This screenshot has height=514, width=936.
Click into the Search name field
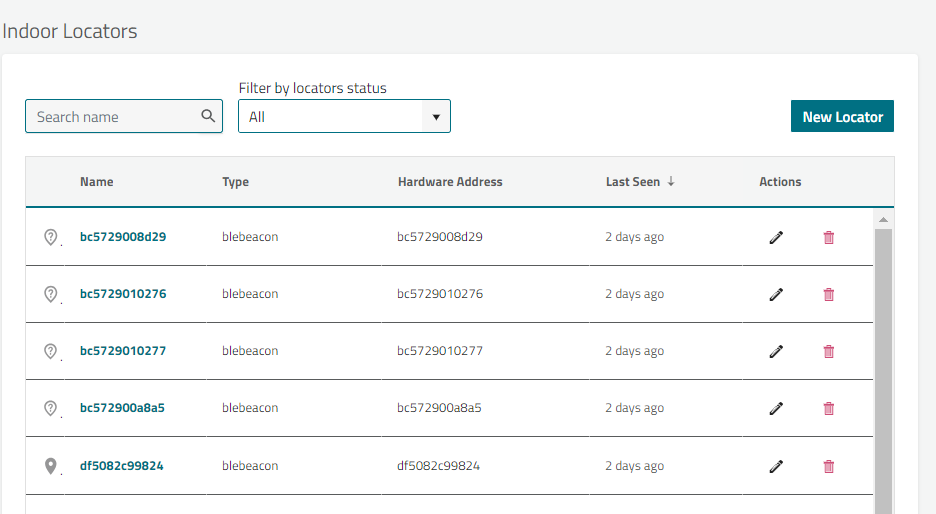tap(112, 117)
